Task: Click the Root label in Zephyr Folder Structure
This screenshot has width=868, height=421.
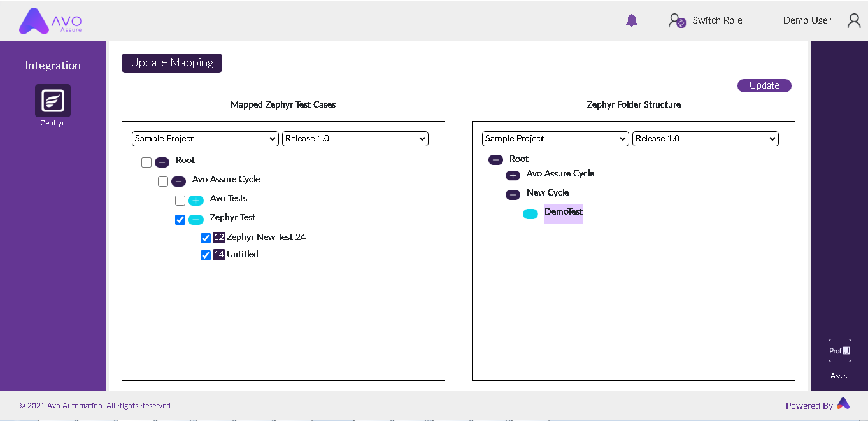Action: [x=519, y=159]
